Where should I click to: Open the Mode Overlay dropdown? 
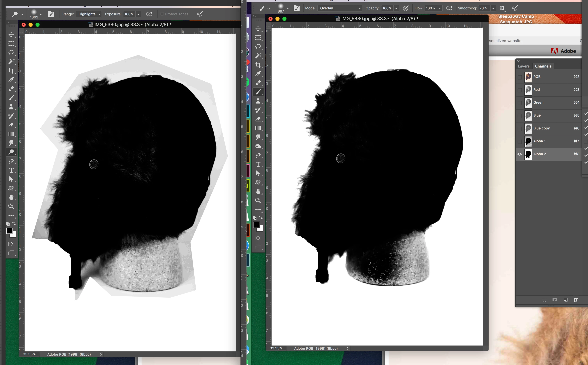(340, 8)
